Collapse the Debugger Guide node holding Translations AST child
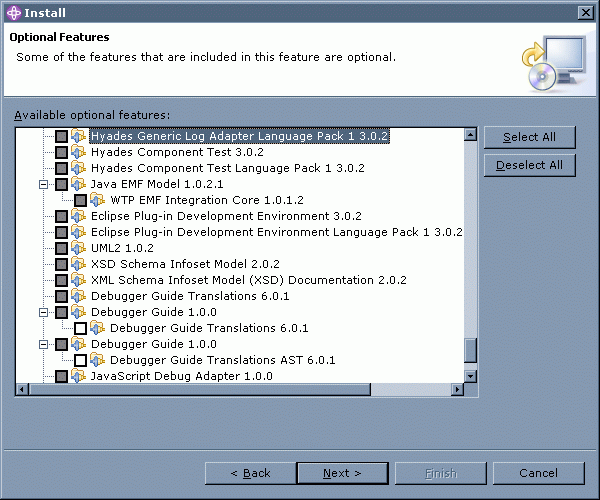This screenshot has height=500, width=600. point(44,345)
